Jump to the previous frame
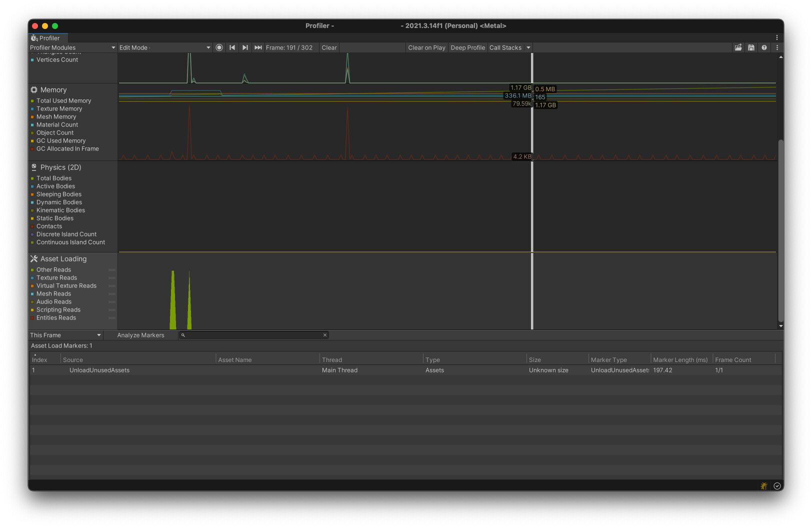 tap(232, 47)
